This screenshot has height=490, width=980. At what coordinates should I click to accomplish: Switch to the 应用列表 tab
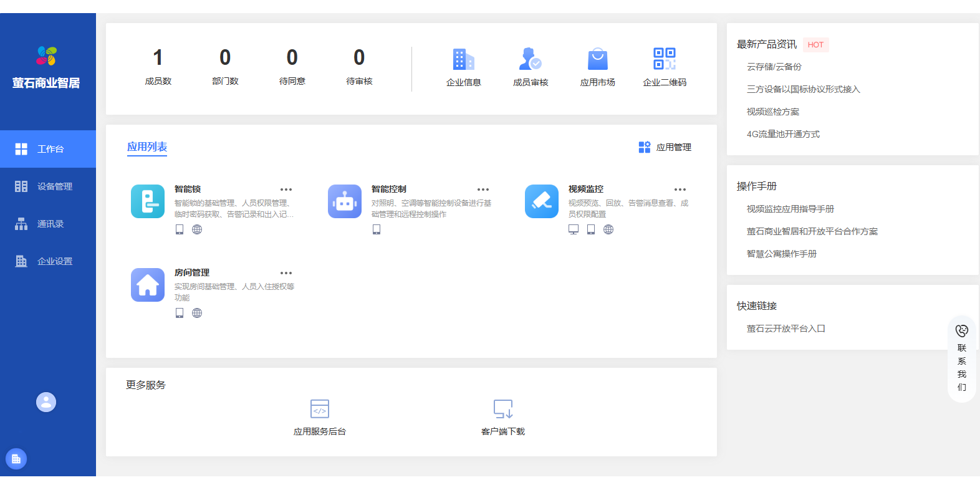click(x=147, y=147)
